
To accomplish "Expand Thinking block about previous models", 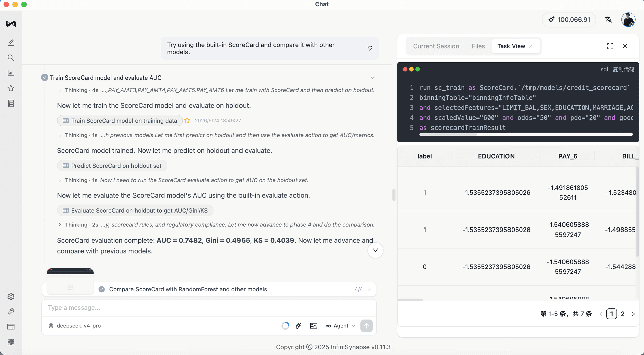I will [60, 135].
